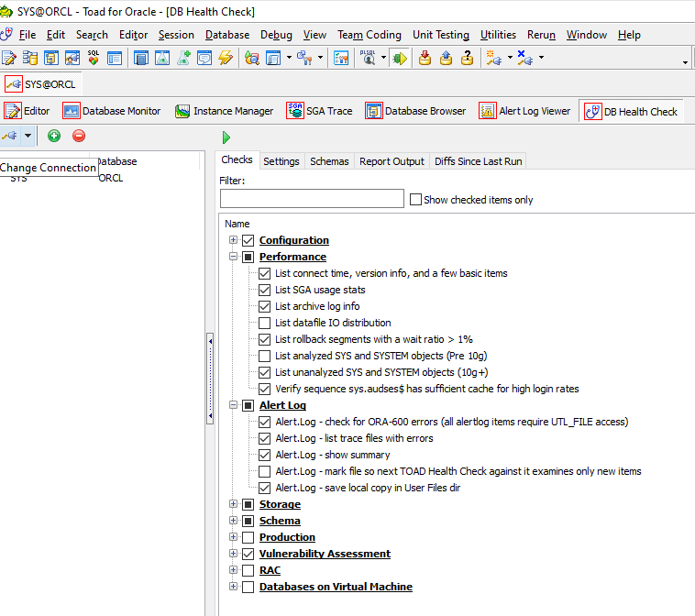Viewport: 695px width, 616px height.
Task: Click the End Connection plug icon
Action: [525, 58]
